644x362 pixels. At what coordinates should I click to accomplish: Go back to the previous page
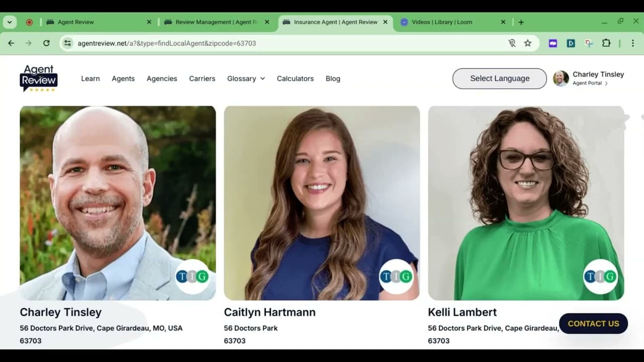(11, 43)
